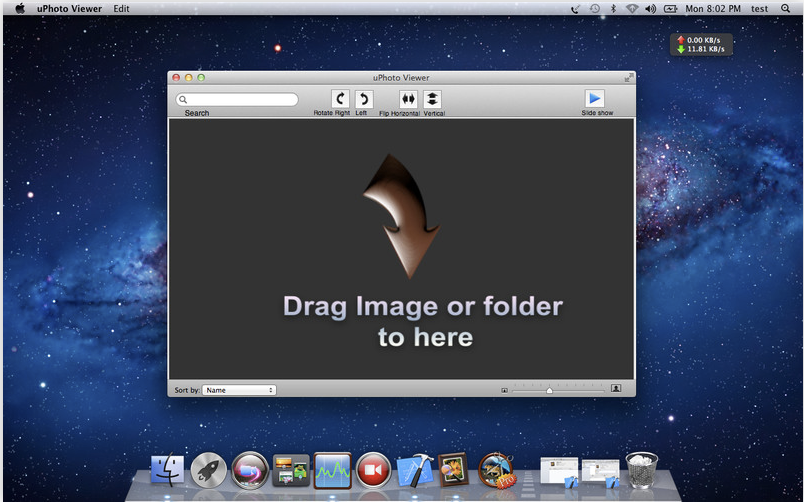Open the test user menu
Screen dimensions: 804x502
(x=759, y=9)
